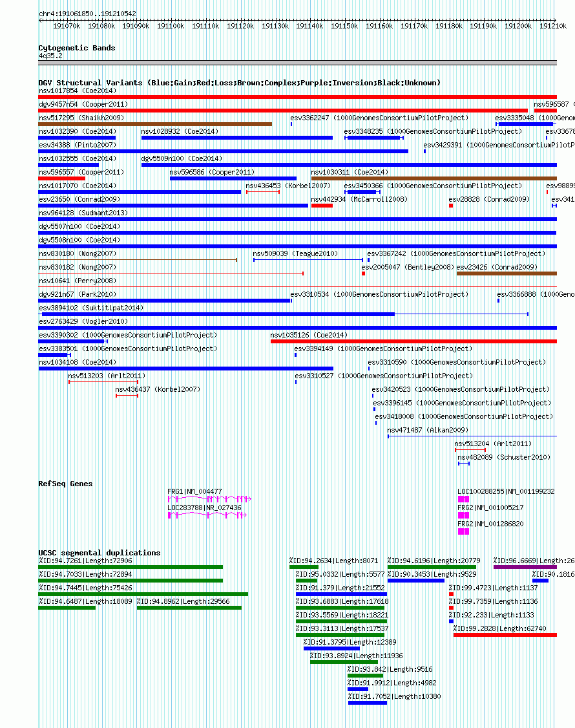575x728 pixels.
Task: Select duplication %ID:94.6196|Length:20779 label
Action: tap(434, 561)
